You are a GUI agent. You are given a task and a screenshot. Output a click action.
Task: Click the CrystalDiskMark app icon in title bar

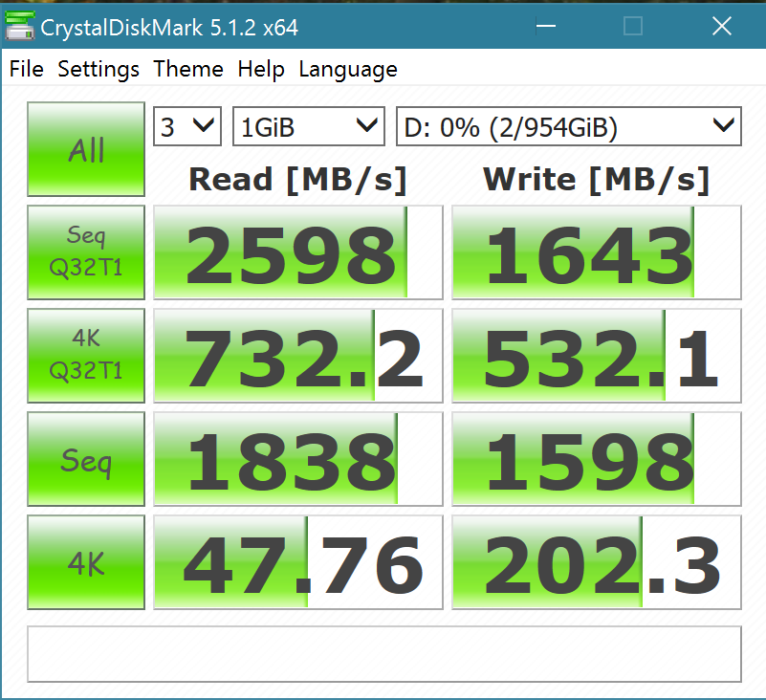19,27
